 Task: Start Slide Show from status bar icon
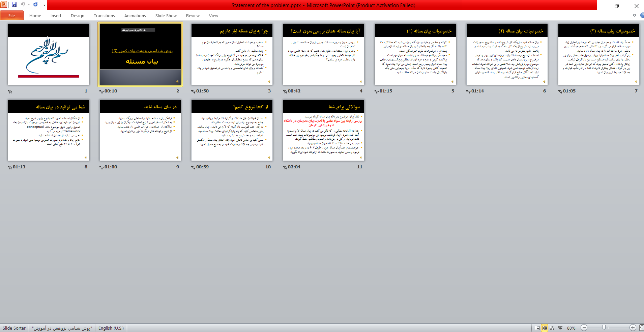[x=560, y=328]
